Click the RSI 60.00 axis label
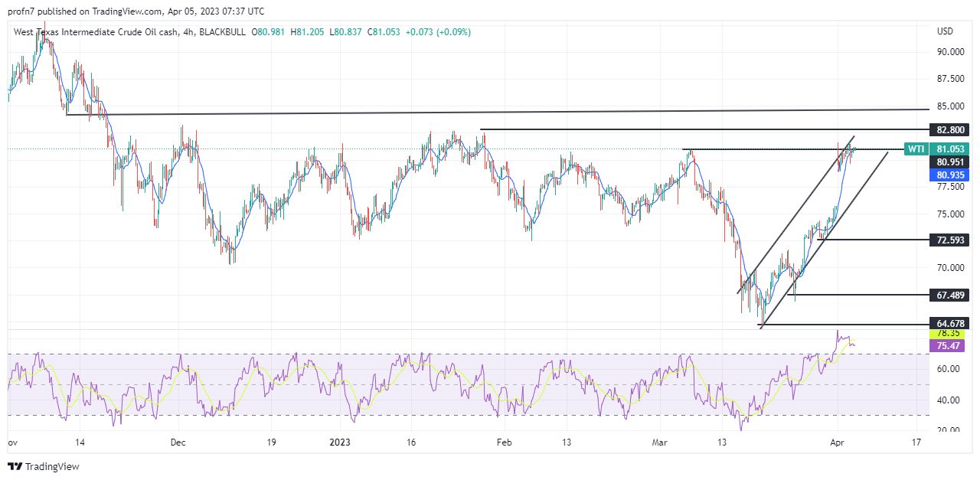 pyautogui.click(x=947, y=369)
